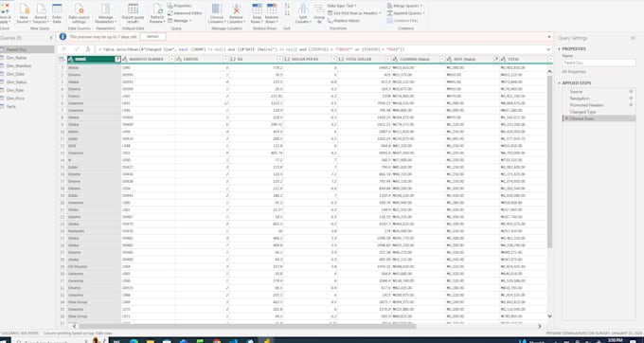Open the Recent Sources icon
This screenshot has width=644, height=343.
tap(41, 9)
